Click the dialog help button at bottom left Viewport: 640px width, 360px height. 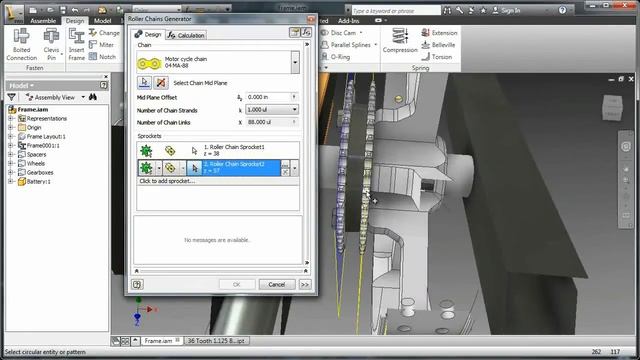(x=137, y=284)
